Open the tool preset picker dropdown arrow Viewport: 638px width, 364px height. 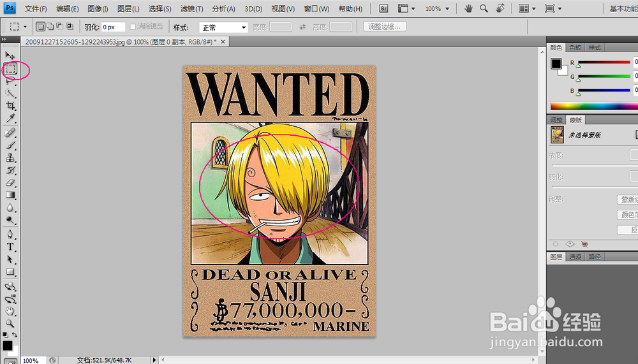tap(25, 27)
